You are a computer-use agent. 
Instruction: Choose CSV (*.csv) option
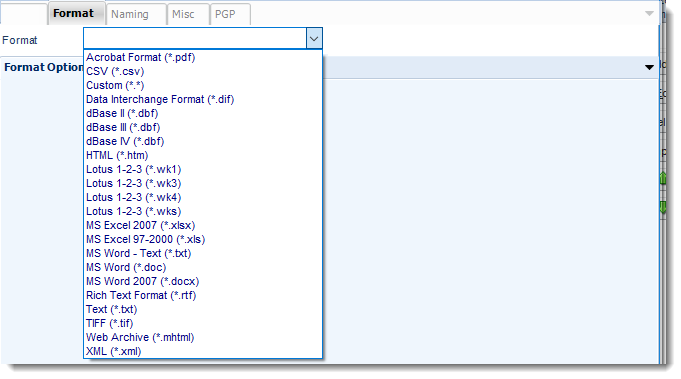point(203,71)
